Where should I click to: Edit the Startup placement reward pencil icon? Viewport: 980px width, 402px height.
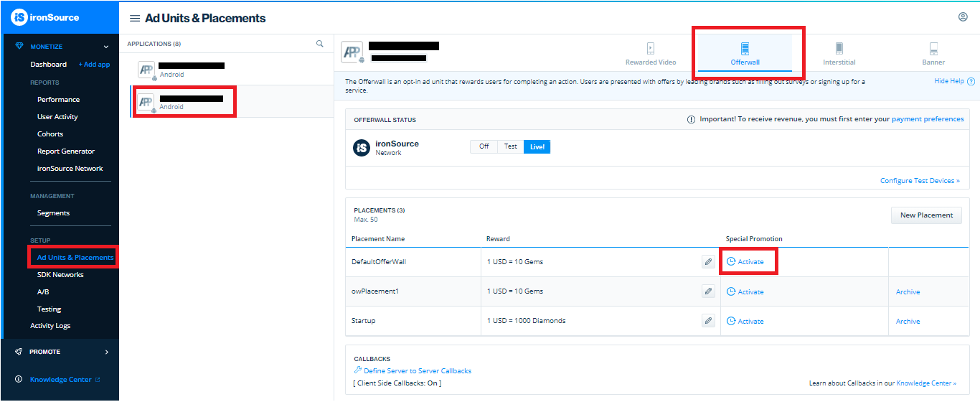[708, 321]
